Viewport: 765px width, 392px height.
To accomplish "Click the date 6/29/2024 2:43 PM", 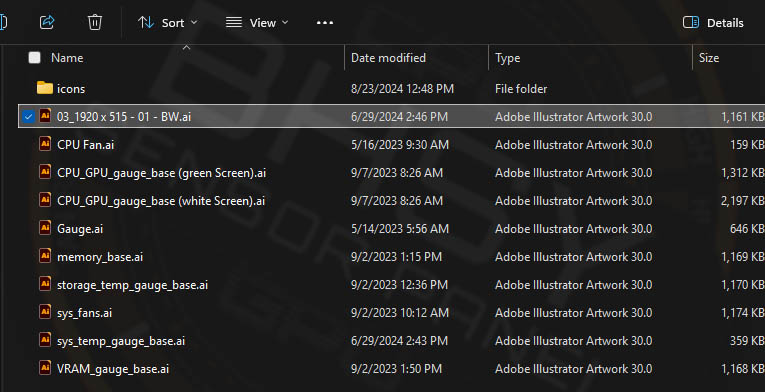I will [399, 341].
